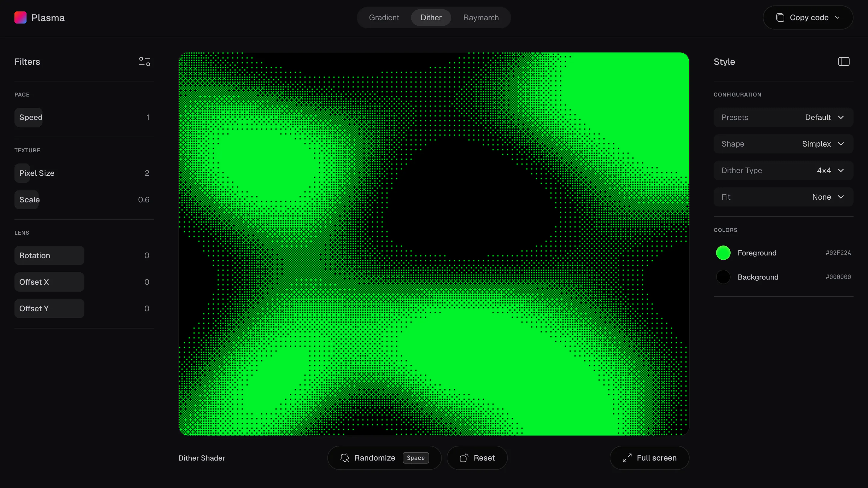Image resolution: width=868 pixels, height=488 pixels.
Task: Click the Space shortcut badge
Action: 416,458
